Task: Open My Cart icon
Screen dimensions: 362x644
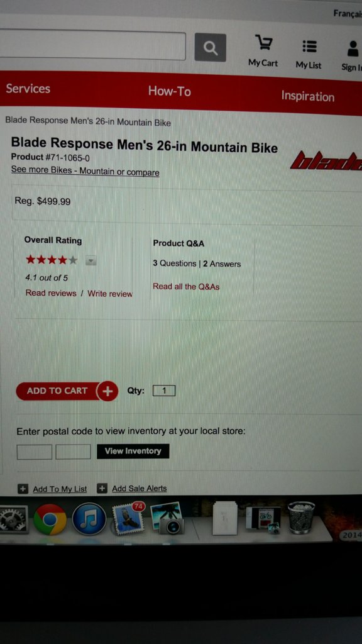Action: pyautogui.click(x=263, y=42)
